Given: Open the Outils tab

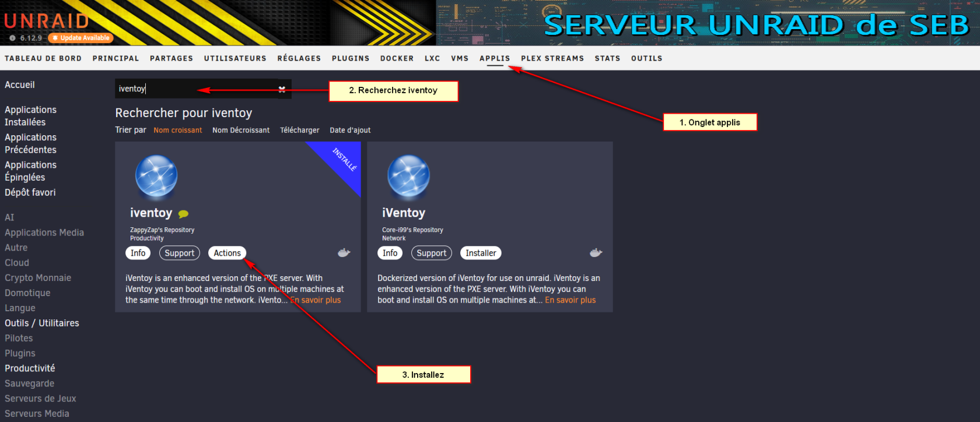Looking at the screenshot, I should point(647,58).
